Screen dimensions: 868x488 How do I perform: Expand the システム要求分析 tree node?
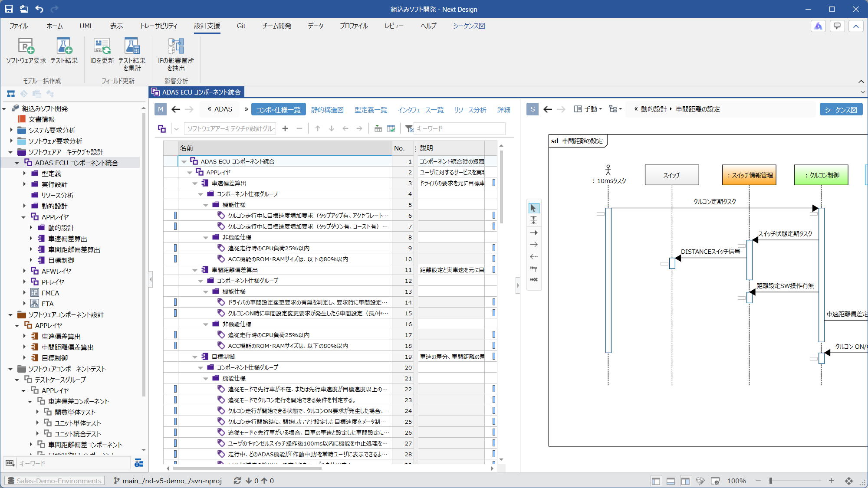tap(12, 130)
